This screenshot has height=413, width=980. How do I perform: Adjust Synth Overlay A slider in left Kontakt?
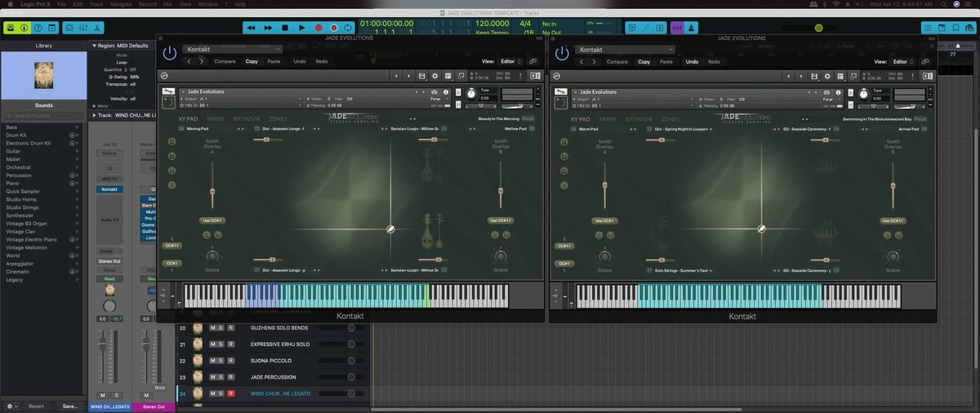tap(212, 193)
